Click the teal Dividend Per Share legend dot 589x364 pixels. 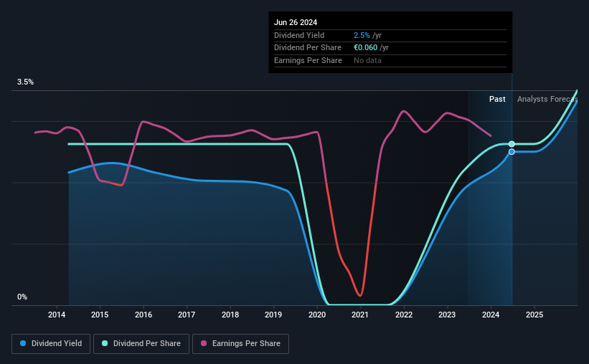(105, 343)
